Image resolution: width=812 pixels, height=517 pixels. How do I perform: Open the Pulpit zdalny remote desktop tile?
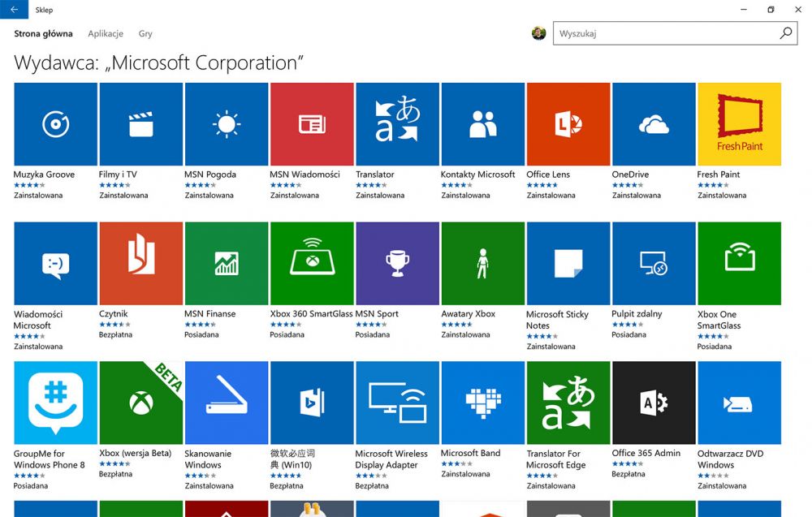pyautogui.click(x=654, y=264)
